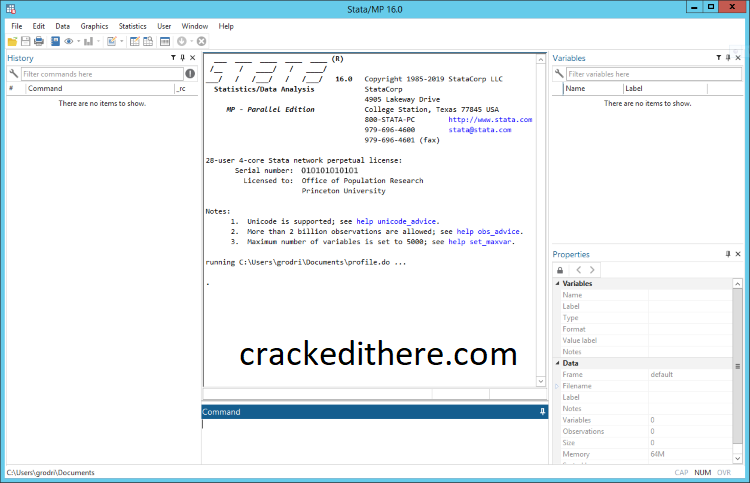Screen dimensions: 750x483
Task: Click the Variables Name column header
Action: pos(593,88)
